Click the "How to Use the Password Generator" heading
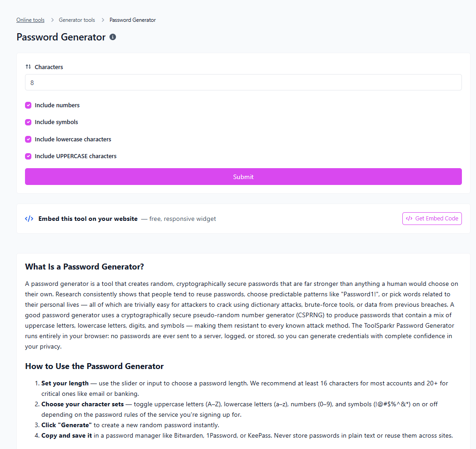 point(94,366)
